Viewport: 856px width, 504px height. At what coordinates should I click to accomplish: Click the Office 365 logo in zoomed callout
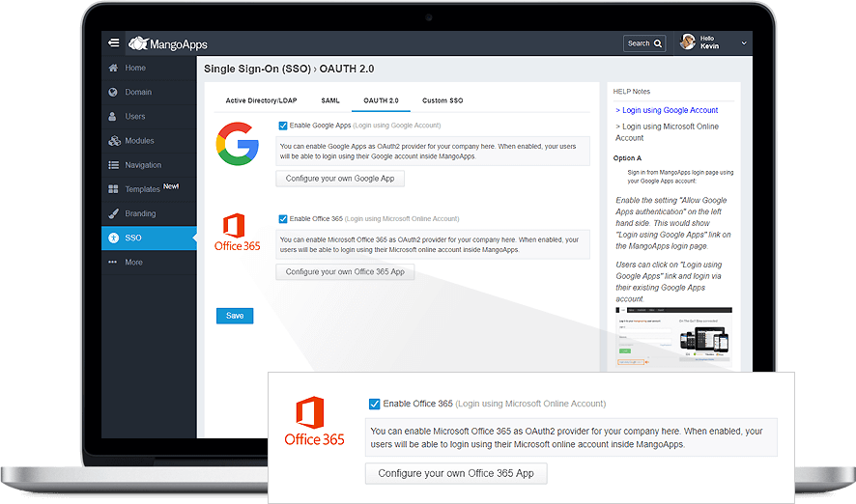point(314,422)
